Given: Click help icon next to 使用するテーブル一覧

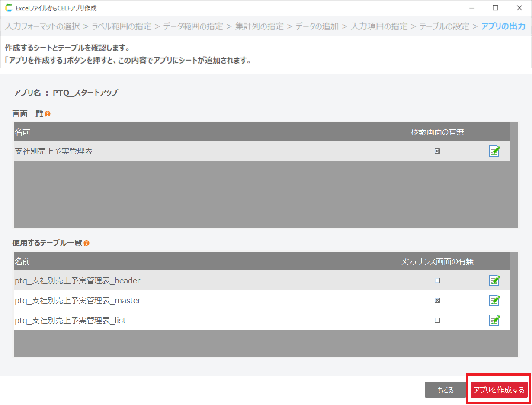Looking at the screenshot, I should (x=87, y=243).
